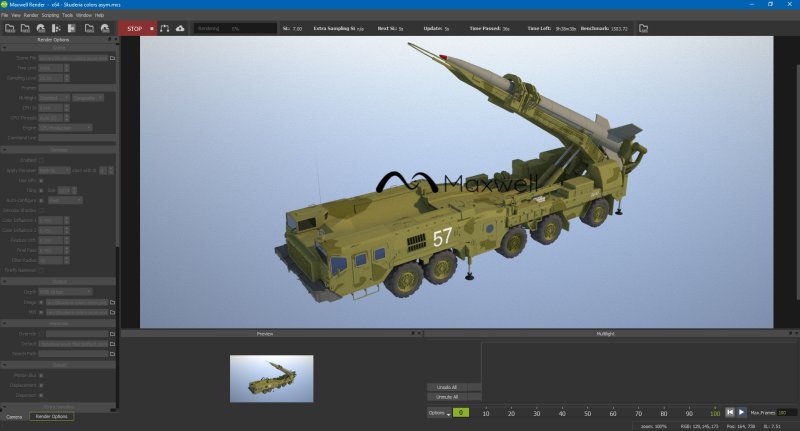Browse for Scene File with folder icon
The width and height of the screenshot is (800, 431).
click(113, 60)
